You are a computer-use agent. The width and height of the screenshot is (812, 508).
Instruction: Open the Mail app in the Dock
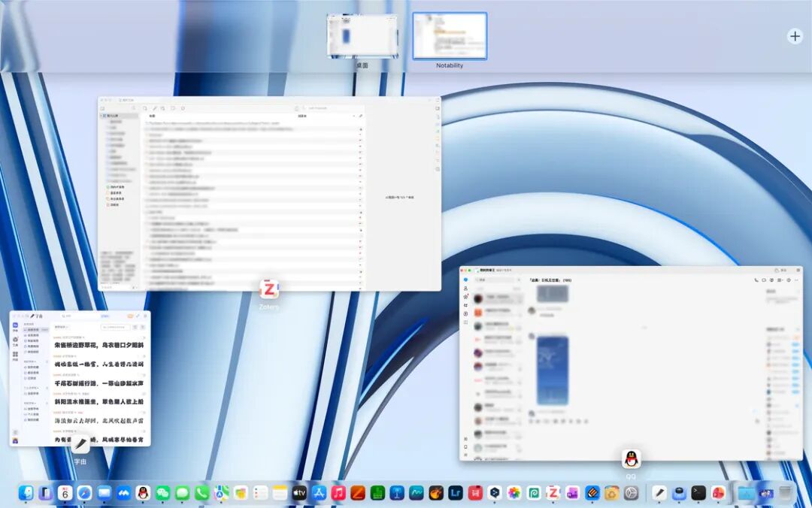point(104,493)
